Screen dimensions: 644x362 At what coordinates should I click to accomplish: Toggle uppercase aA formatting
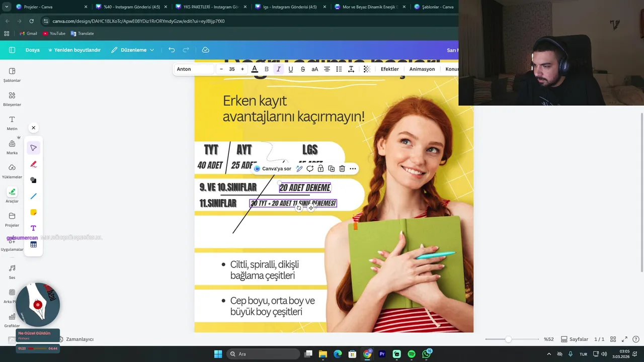[315, 69]
